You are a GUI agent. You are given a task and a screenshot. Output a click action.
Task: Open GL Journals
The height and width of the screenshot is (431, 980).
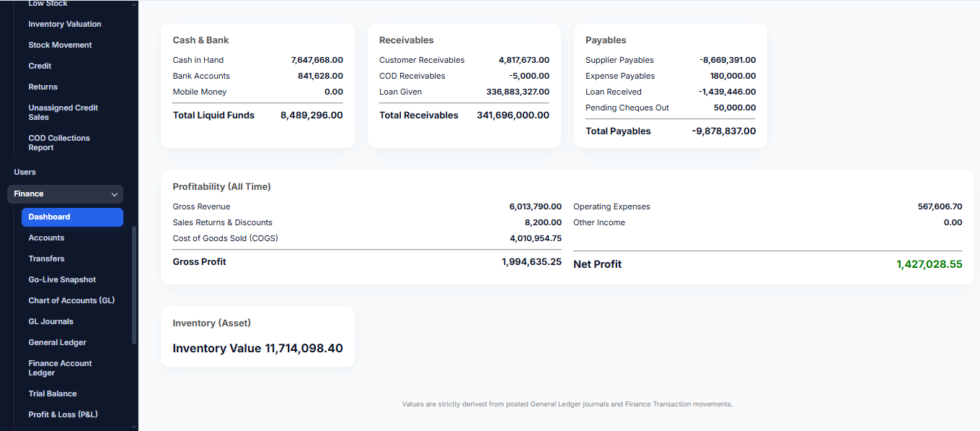coord(50,321)
